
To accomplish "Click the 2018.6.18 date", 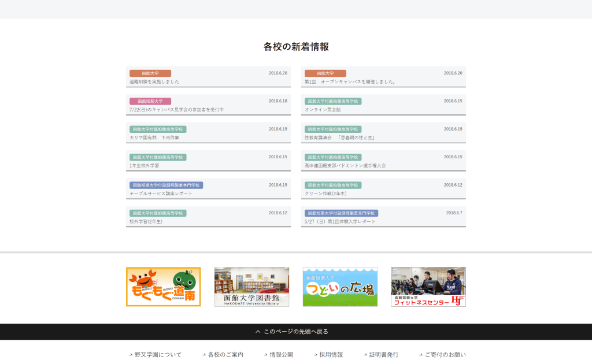I will [278, 101].
